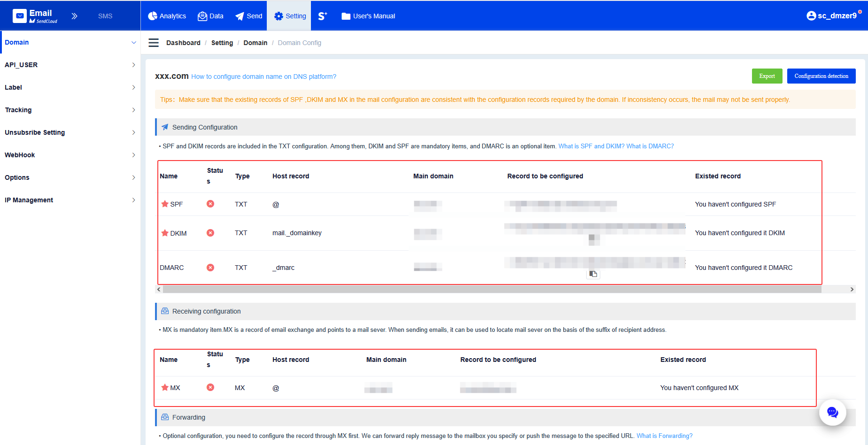
Task: Click the Configuration detection button
Action: point(821,76)
